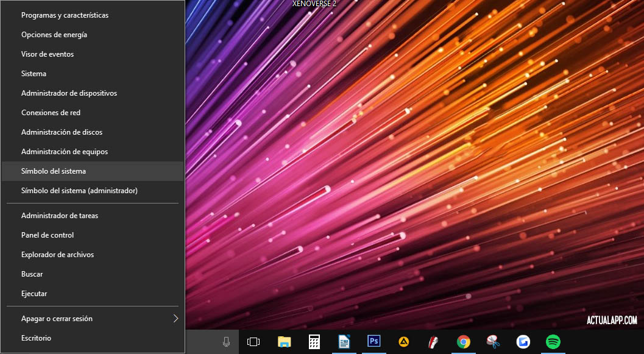644x354 pixels.
Task: Launch Símbolo del sistema (administrador)
Action: pos(93,191)
